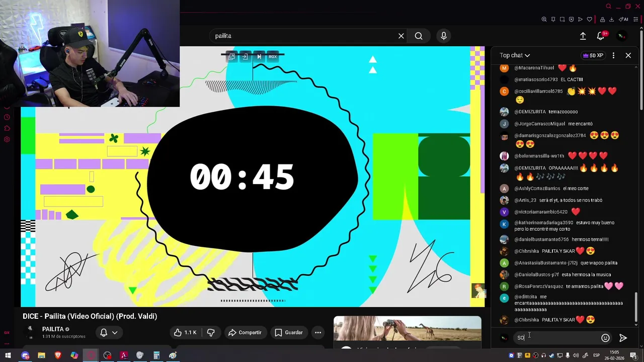Open the browser downloads icon
Image resolution: width=644 pixels, height=362 pixels.
pos(611,20)
